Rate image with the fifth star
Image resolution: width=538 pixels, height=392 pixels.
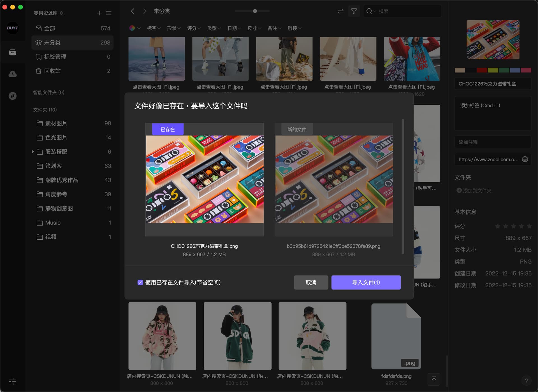tap(529, 226)
